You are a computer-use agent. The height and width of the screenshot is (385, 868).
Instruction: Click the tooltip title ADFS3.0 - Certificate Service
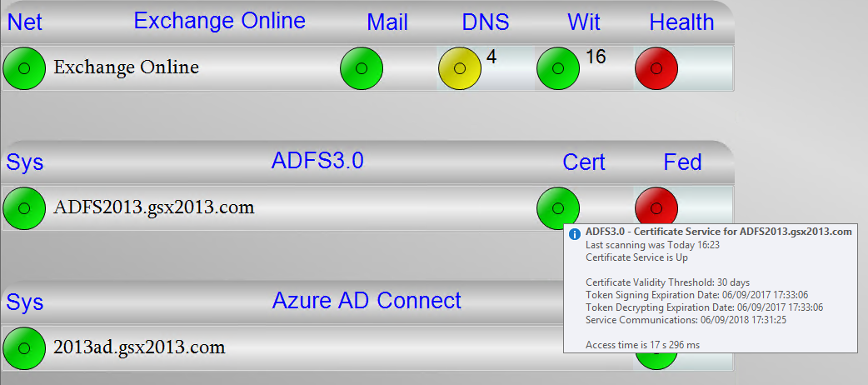point(719,232)
